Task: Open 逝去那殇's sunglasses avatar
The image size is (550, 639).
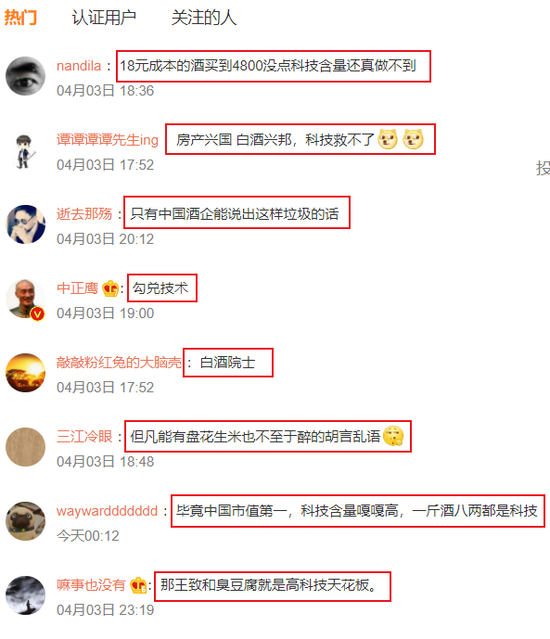Action: pos(25,225)
